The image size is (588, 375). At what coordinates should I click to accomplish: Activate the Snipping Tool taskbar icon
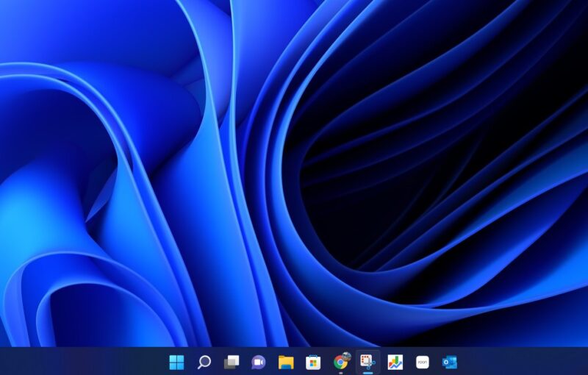coord(367,361)
